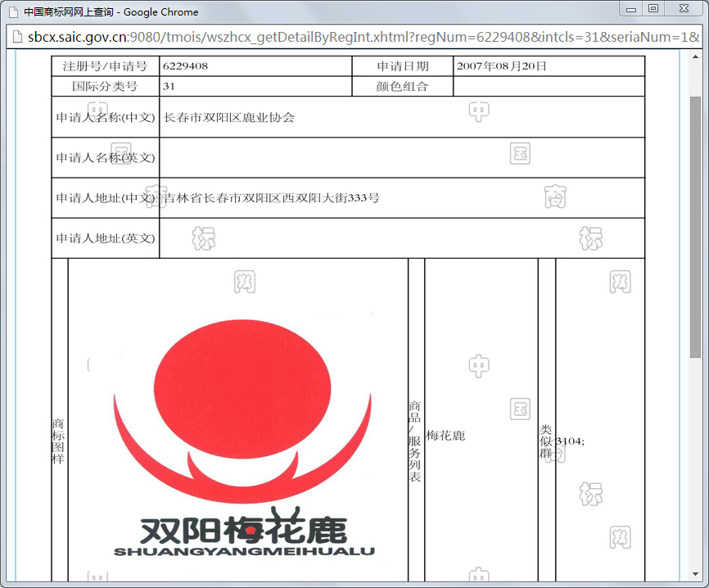This screenshot has height=588, width=709.
Task: Click the 国际分类号 label
Action: pos(105,86)
